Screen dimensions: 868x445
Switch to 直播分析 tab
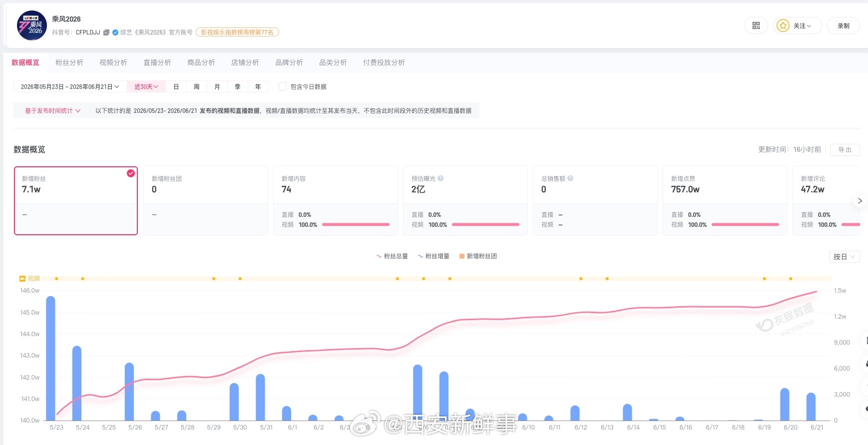click(157, 62)
